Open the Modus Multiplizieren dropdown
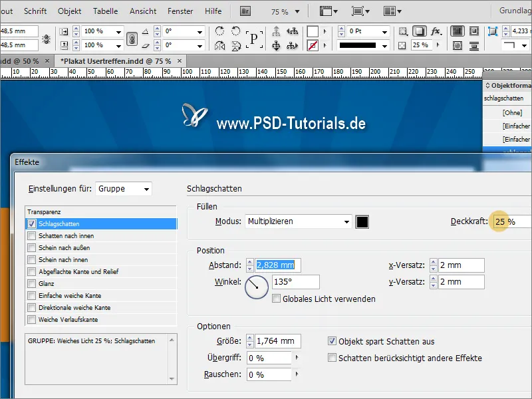Screen dimensions: 532x399 coord(299,221)
